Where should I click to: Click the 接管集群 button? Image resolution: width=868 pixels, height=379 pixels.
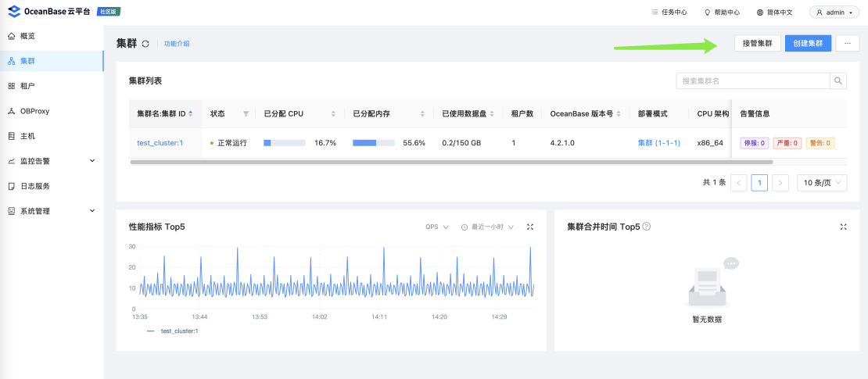click(757, 43)
